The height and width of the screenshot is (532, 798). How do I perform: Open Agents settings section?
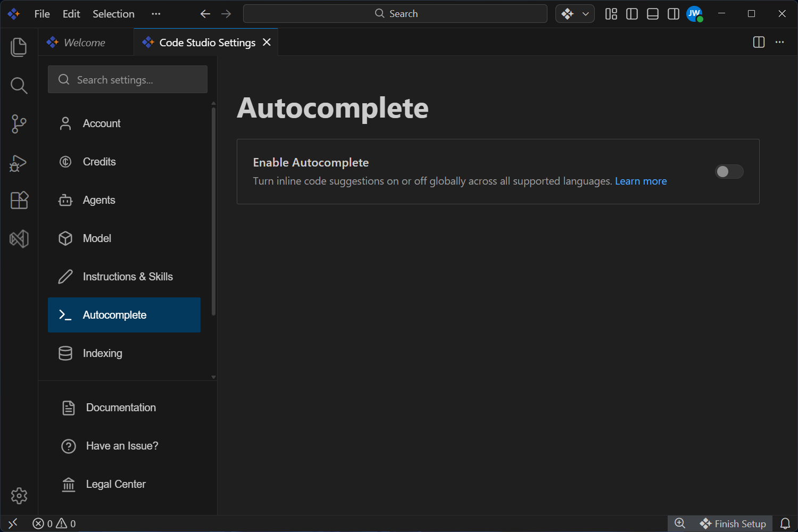click(x=124, y=200)
